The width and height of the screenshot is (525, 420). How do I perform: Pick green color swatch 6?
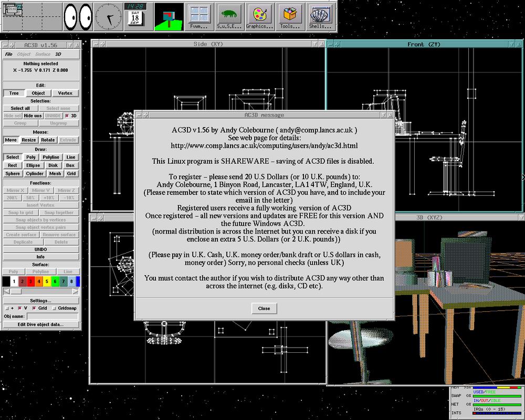(55, 281)
